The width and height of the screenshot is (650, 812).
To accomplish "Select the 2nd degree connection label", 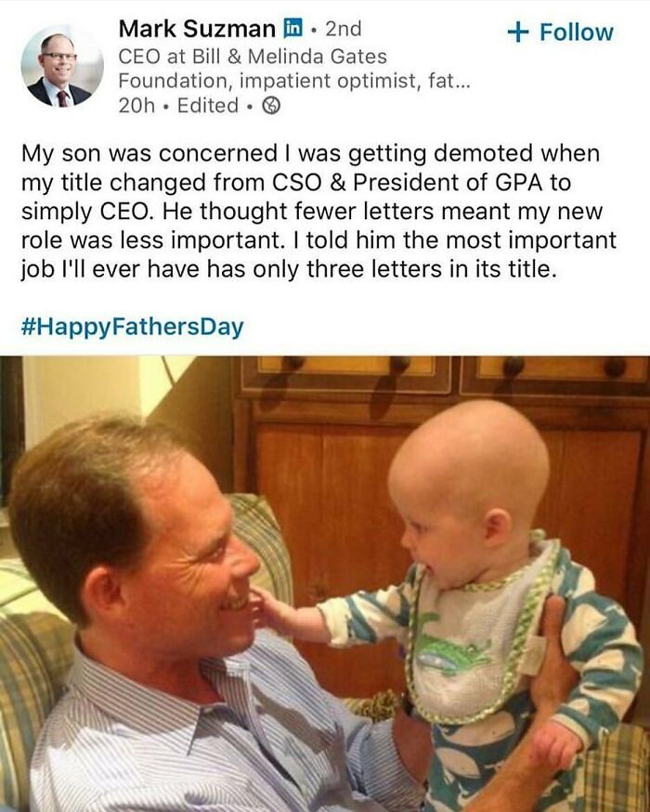I will (344, 29).
